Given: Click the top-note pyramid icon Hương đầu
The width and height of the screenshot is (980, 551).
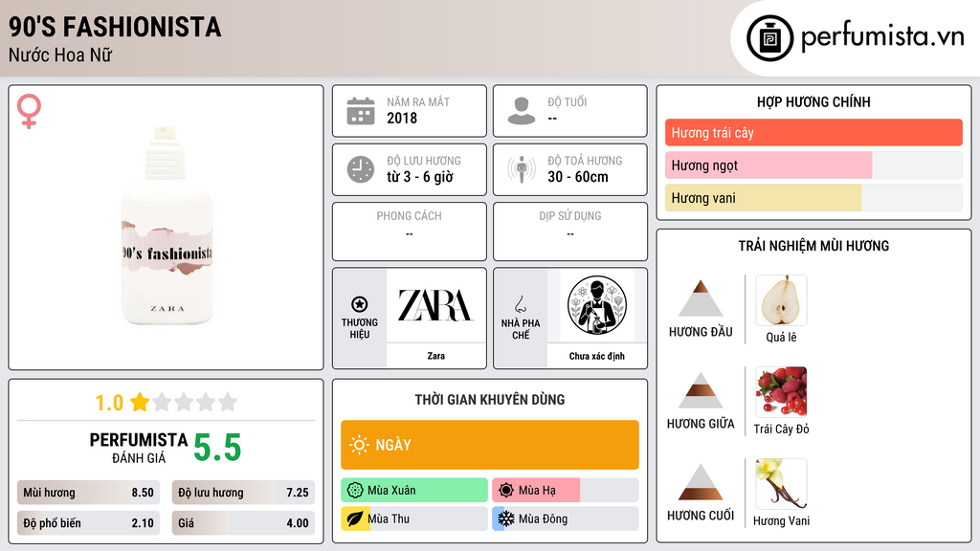Looking at the screenshot, I should 701,298.
